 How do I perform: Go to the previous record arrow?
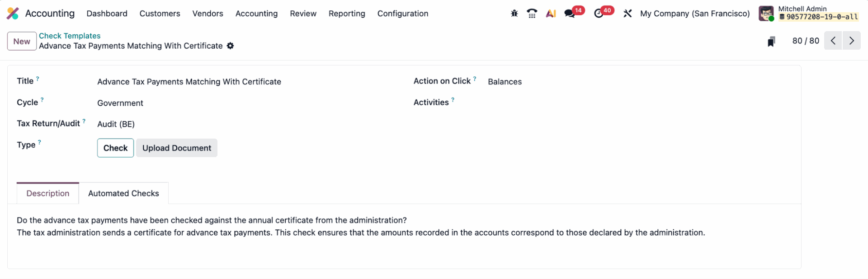(x=833, y=41)
